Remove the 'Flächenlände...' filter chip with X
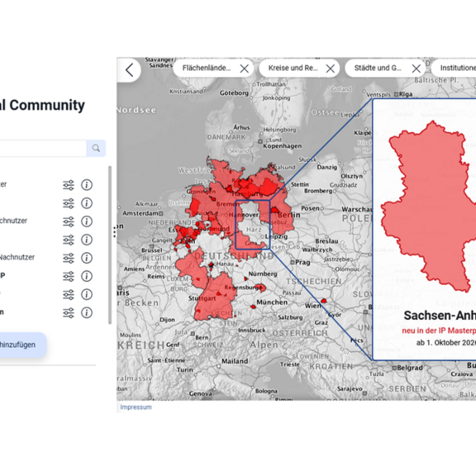Viewport: 476px width, 476px height. click(x=245, y=69)
